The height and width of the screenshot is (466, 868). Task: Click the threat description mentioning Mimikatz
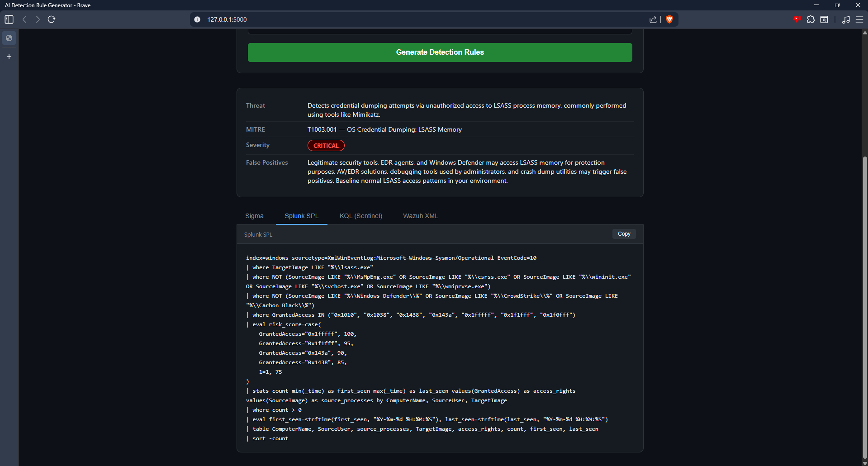pyautogui.click(x=467, y=110)
